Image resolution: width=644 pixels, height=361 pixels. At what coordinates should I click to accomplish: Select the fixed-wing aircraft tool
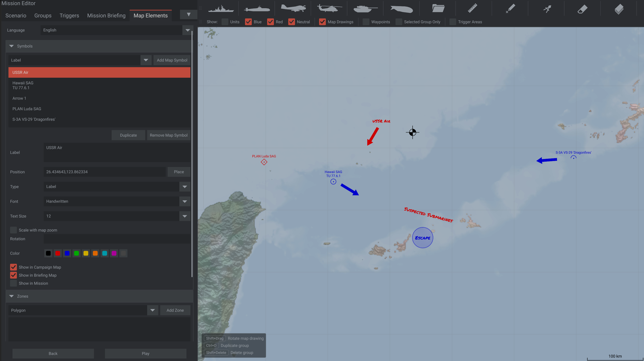(x=293, y=8)
